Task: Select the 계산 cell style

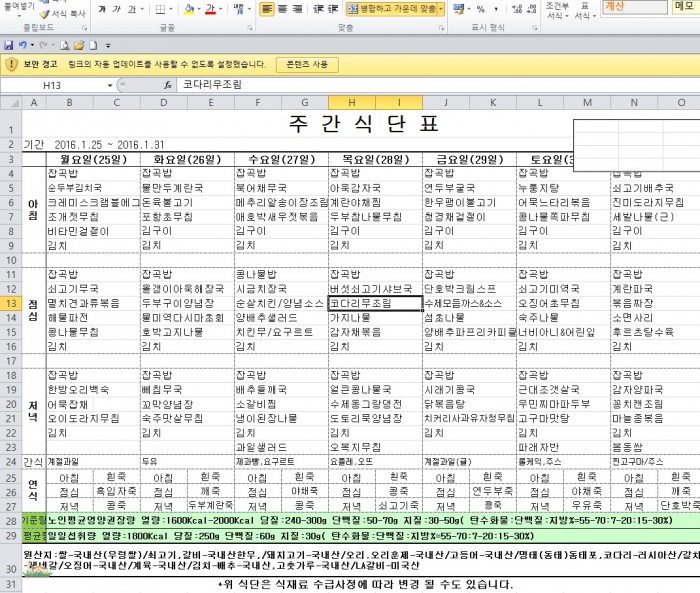Action: 634,6
